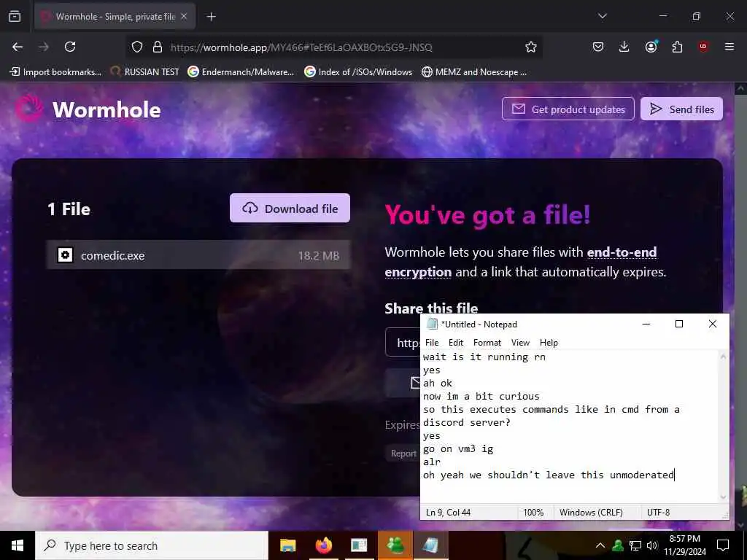Open the Notepad Edit menu
Image resolution: width=747 pixels, height=560 pixels.
tap(455, 343)
